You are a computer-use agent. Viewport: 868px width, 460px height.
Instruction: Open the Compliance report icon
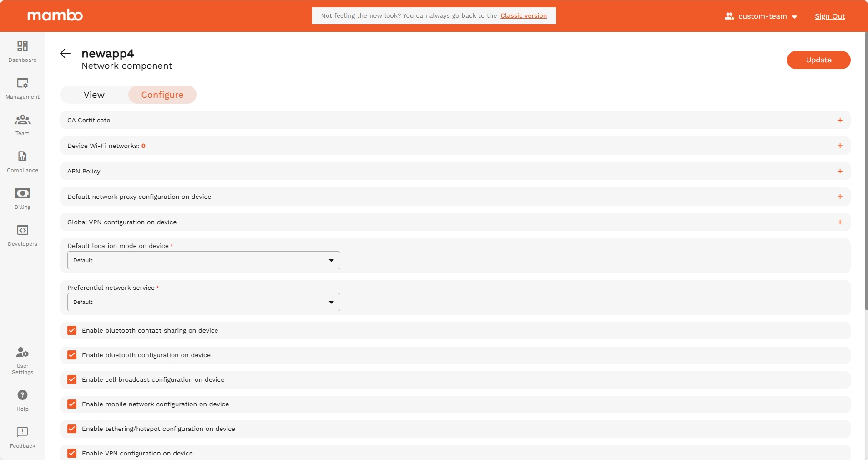click(22, 157)
